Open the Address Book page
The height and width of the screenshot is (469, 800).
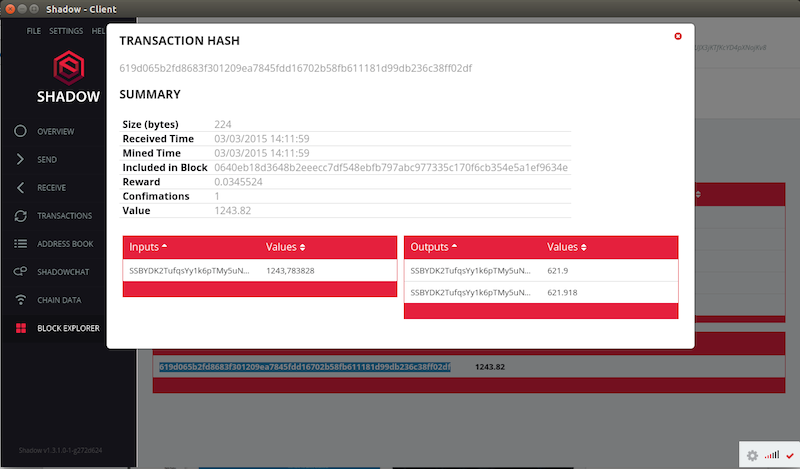pos(65,244)
